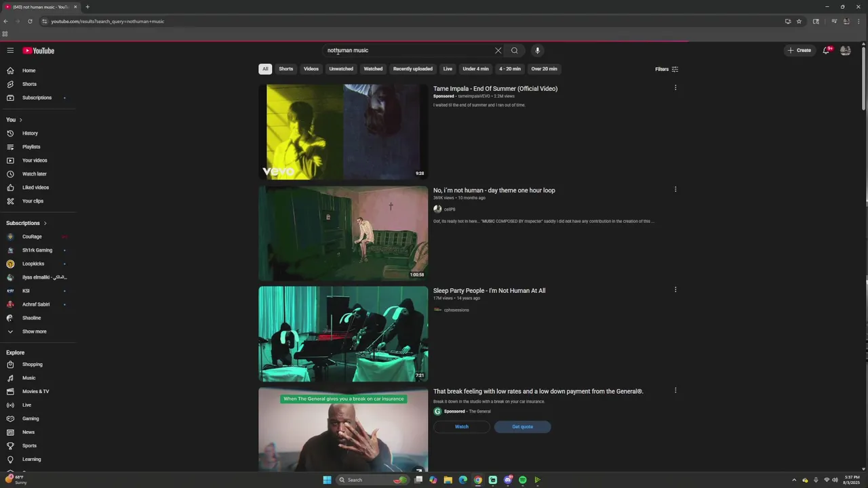This screenshot has height=488, width=868.
Task: Open the Filters button
Action: (667, 69)
